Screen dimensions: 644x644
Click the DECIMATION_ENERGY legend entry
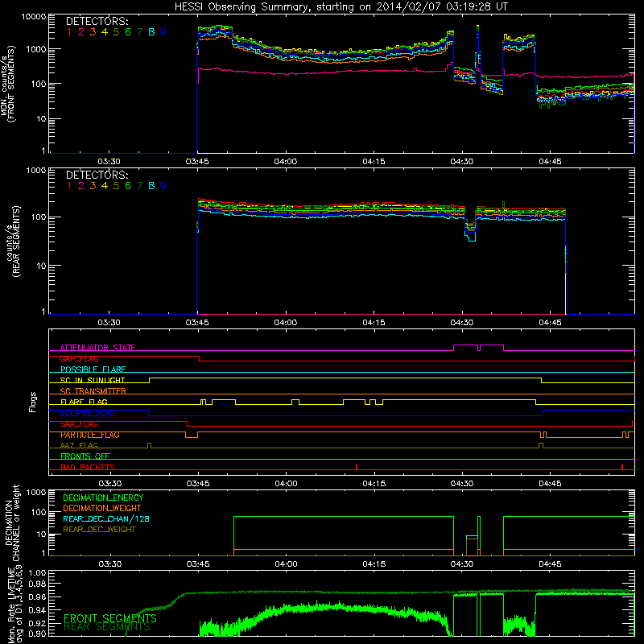click(x=103, y=497)
